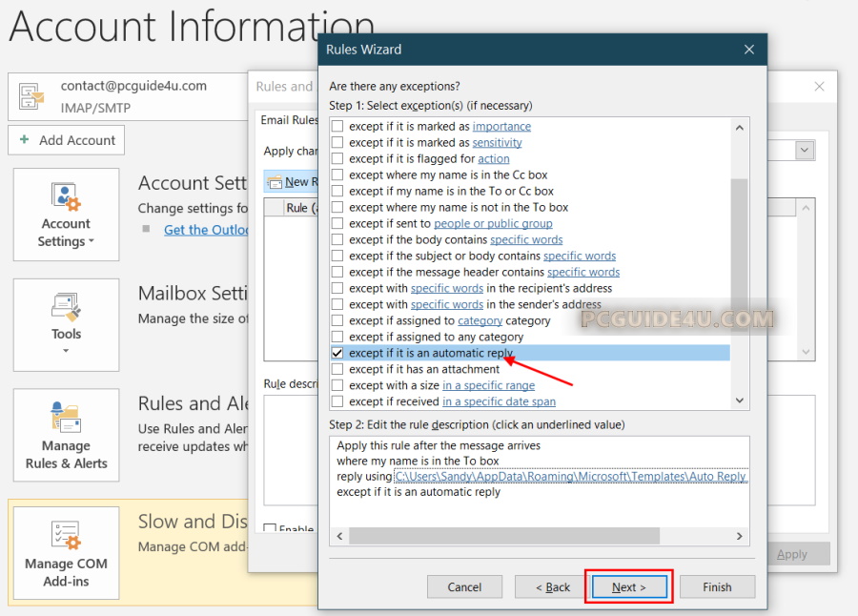Enable 'except if assigned to any category'
This screenshot has height=616, width=858.
[x=337, y=338]
